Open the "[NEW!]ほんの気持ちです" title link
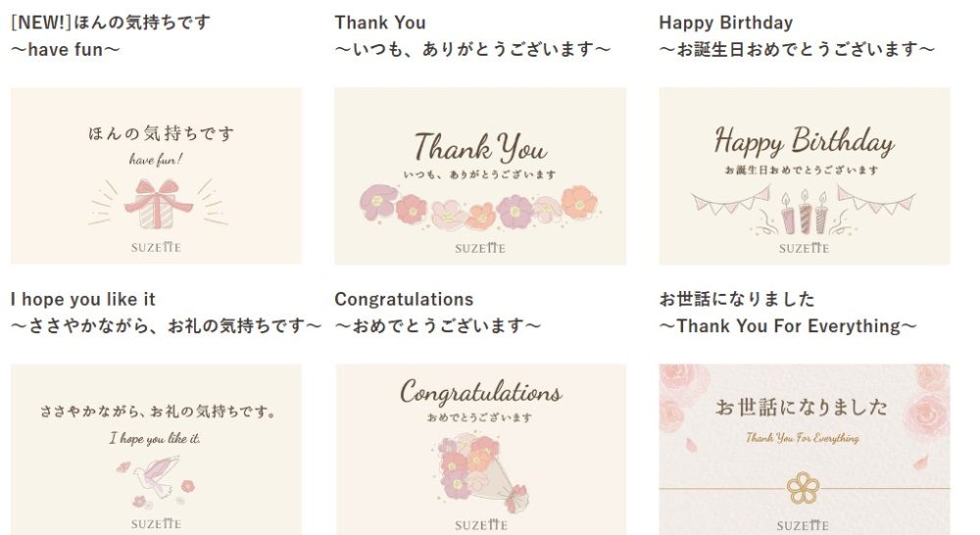Viewport: 980px width, 535px height. tap(110, 23)
